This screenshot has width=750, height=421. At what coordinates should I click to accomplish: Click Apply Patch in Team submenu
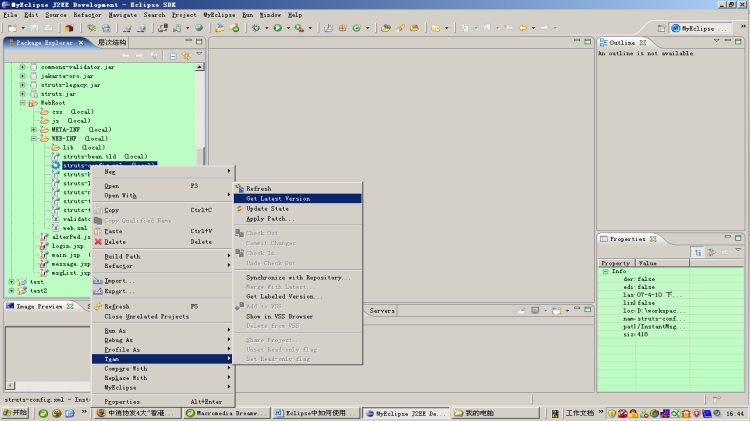tap(298, 219)
